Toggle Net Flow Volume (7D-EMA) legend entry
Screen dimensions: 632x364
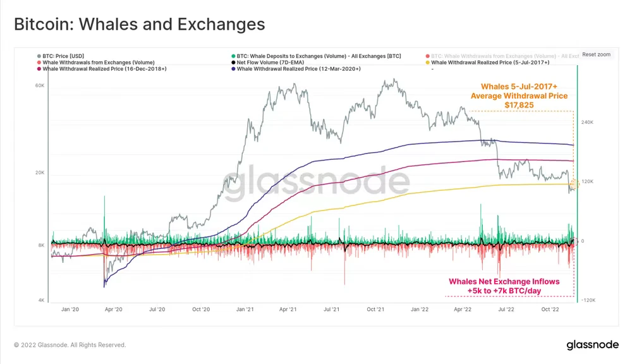click(270, 63)
